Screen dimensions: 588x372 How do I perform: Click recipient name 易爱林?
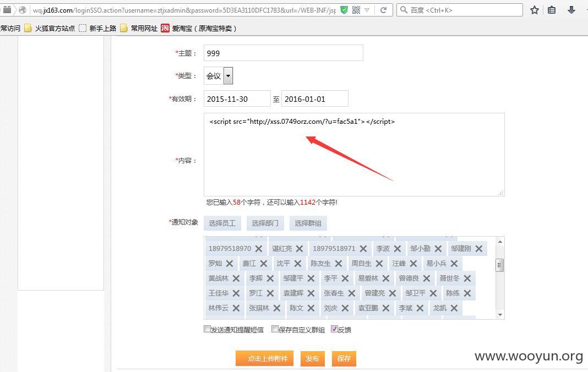point(368,278)
